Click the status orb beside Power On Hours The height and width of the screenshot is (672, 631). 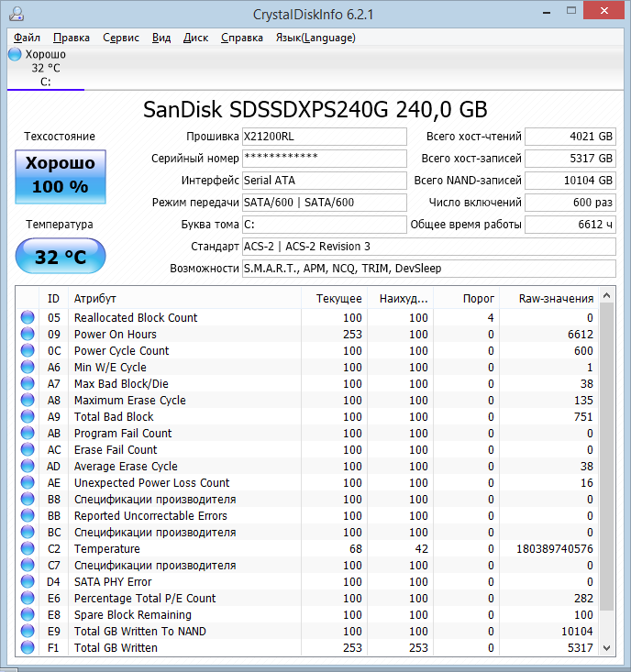pos(28,335)
